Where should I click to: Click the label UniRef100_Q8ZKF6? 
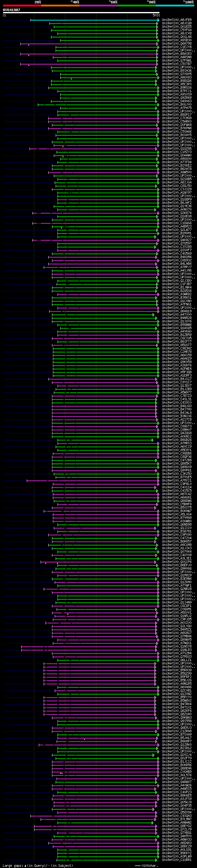[177, 711]
